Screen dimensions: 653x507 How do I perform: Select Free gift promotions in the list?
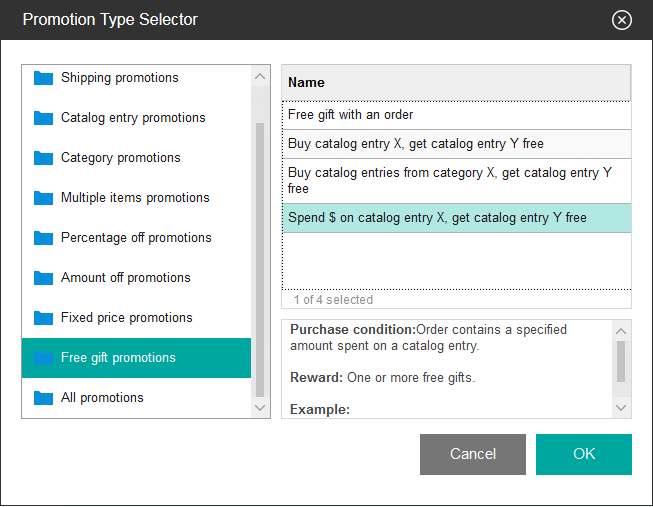tap(118, 358)
